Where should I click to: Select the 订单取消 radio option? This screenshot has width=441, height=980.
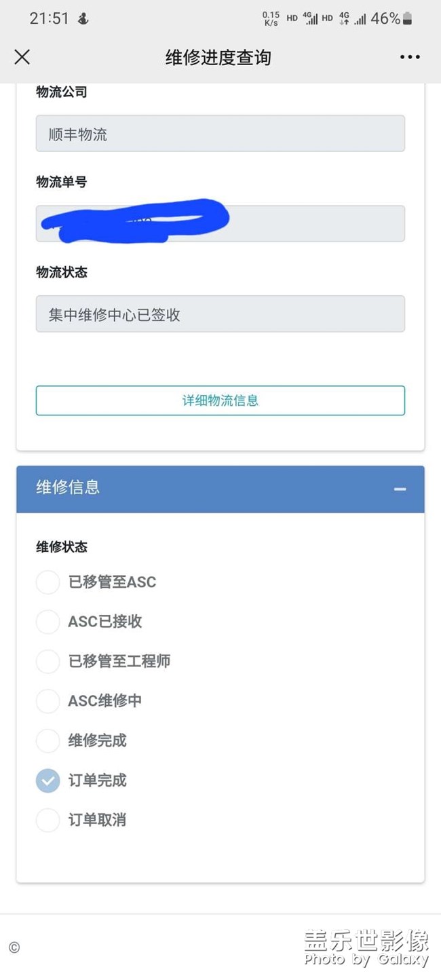[47, 821]
